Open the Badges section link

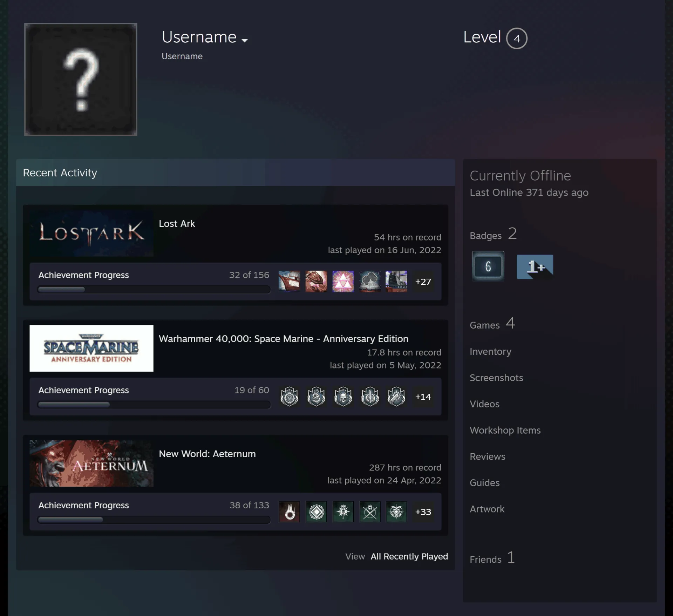coord(493,234)
